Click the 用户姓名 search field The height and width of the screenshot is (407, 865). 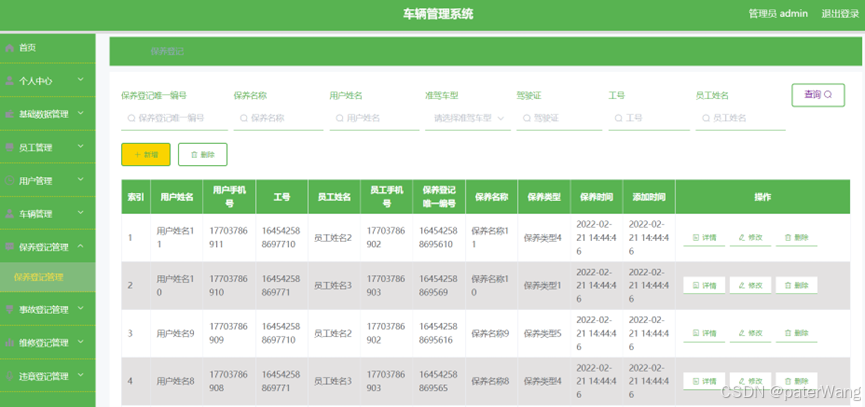(375, 118)
